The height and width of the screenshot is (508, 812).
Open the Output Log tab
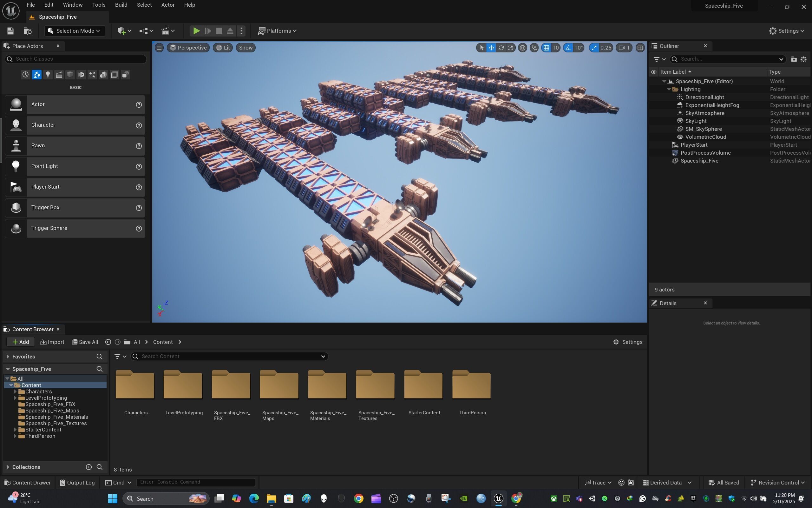pyautogui.click(x=77, y=483)
